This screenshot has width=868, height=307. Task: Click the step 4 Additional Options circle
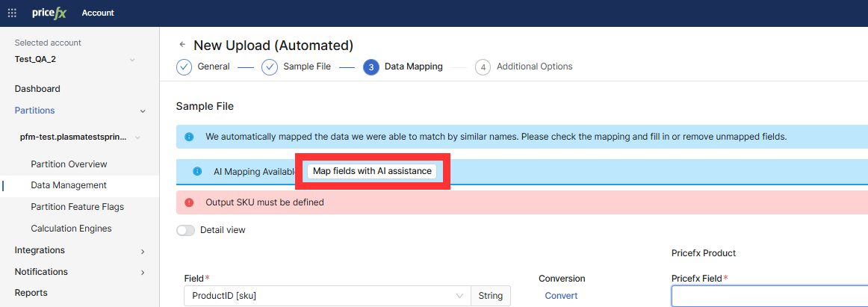click(483, 67)
